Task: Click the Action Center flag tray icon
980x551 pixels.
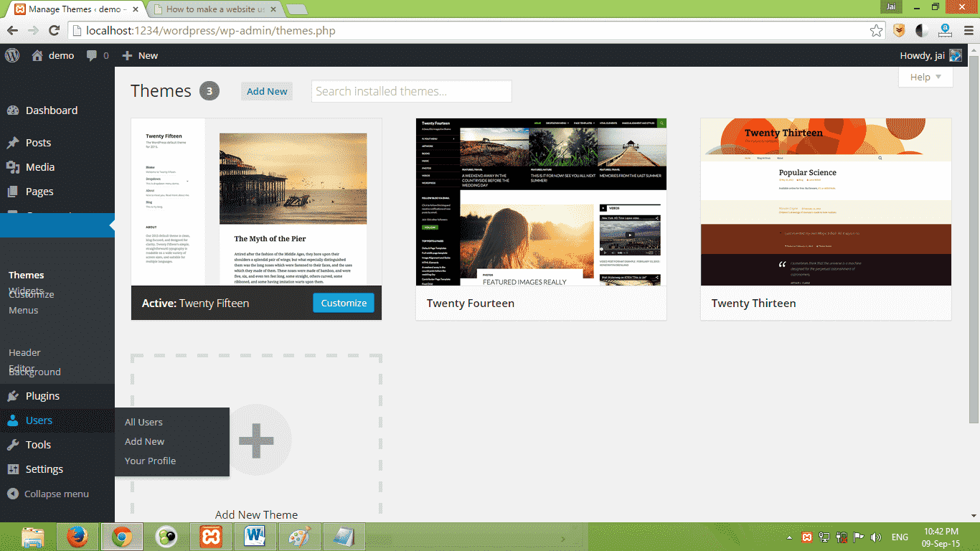Action: [859, 537]
